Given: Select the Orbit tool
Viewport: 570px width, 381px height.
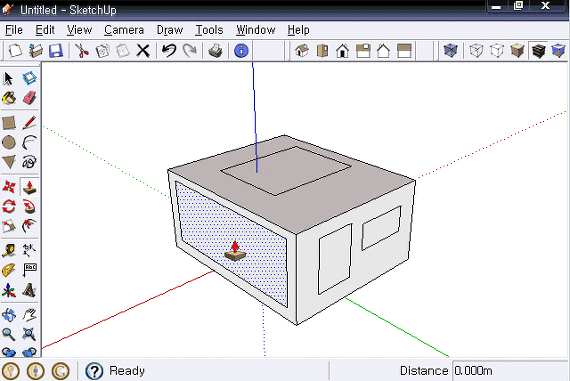Looking at the screenshot, I should [x=9, y=314].
